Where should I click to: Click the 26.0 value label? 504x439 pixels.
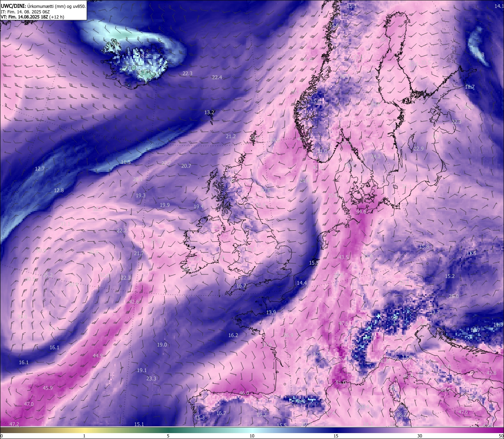454,296
